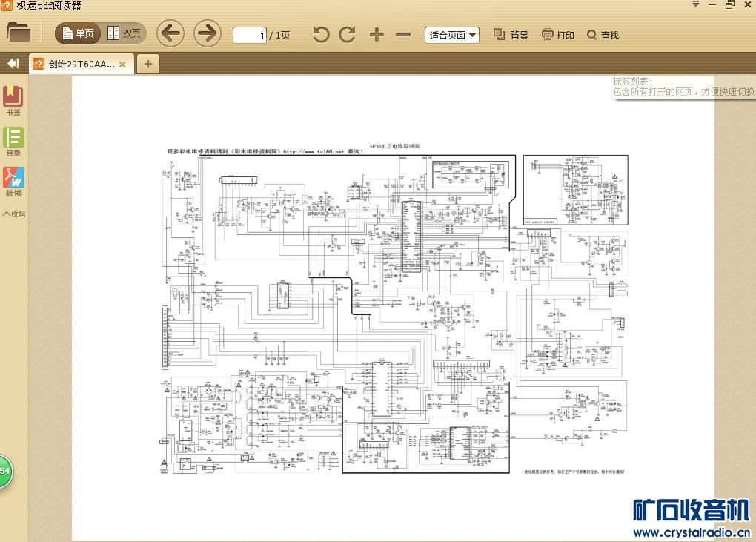The width and height of the screenshot is (756, 542).
Task: Close the 创维29T60AA tab
Action: (122, 65)
